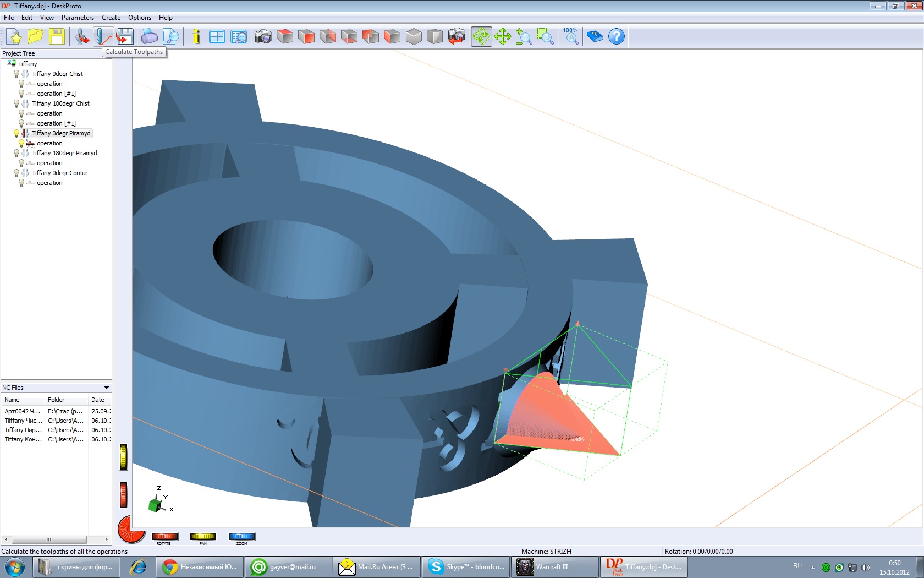Open the printer Print icon

(x=149, y=37)
